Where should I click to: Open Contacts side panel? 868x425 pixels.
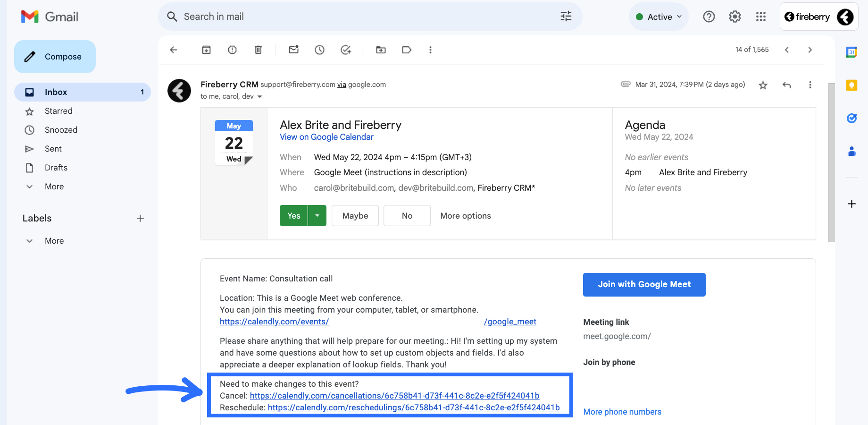tap(851, 151)
